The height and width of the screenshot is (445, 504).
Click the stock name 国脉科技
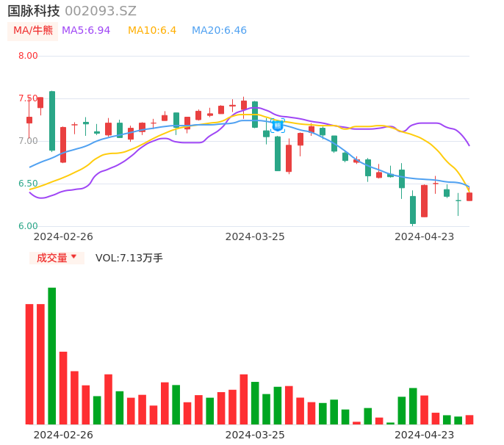pos(34,11)
